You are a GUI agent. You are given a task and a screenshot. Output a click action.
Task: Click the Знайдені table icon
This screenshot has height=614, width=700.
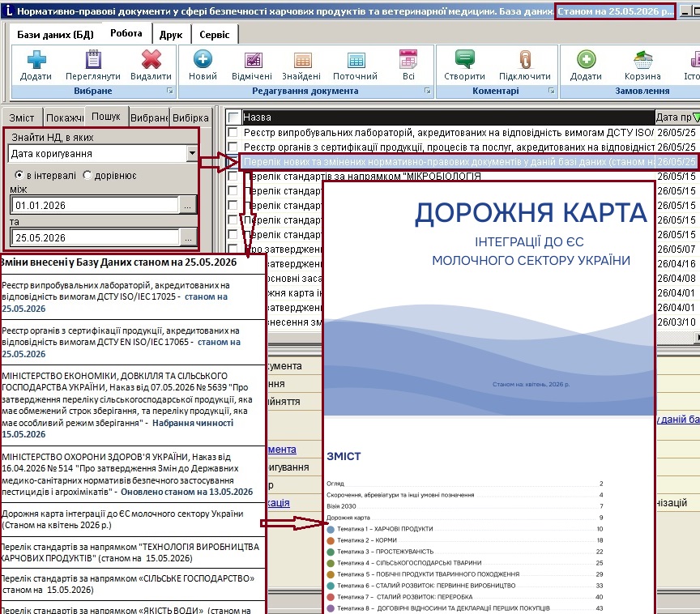coord(302,60)
